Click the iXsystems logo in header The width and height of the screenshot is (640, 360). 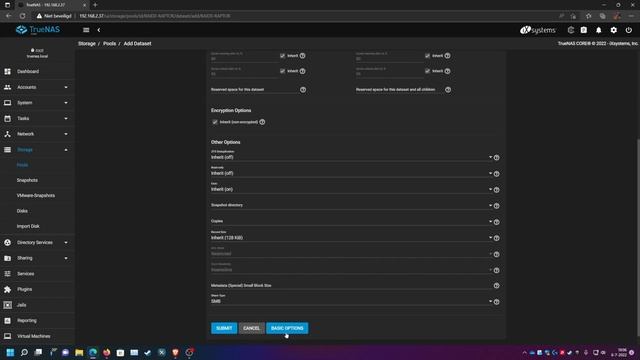click(537, 30)
